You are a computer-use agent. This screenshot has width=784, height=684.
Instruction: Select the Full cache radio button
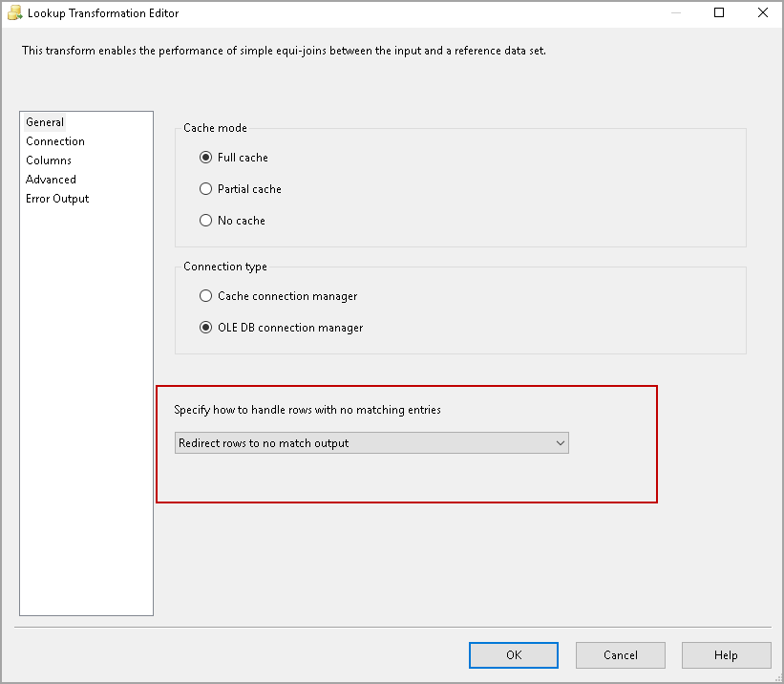coord(205,158)
